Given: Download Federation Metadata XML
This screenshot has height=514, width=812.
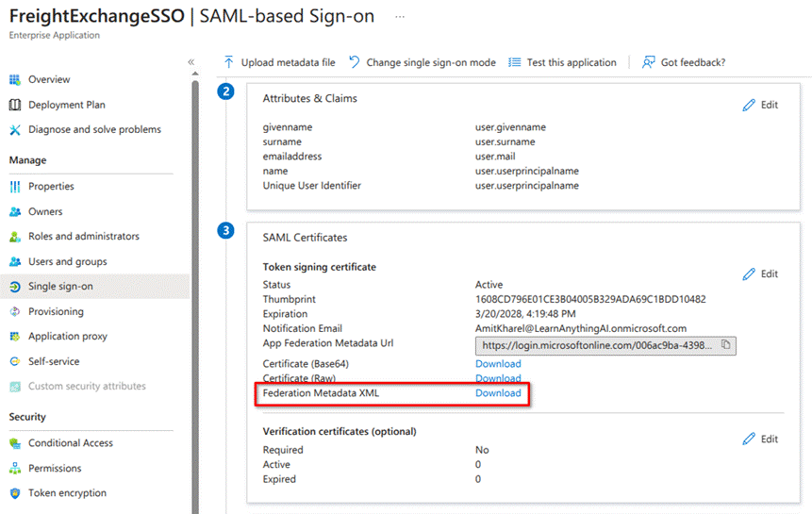Looking at the screenshot, I should pos(498,393).
